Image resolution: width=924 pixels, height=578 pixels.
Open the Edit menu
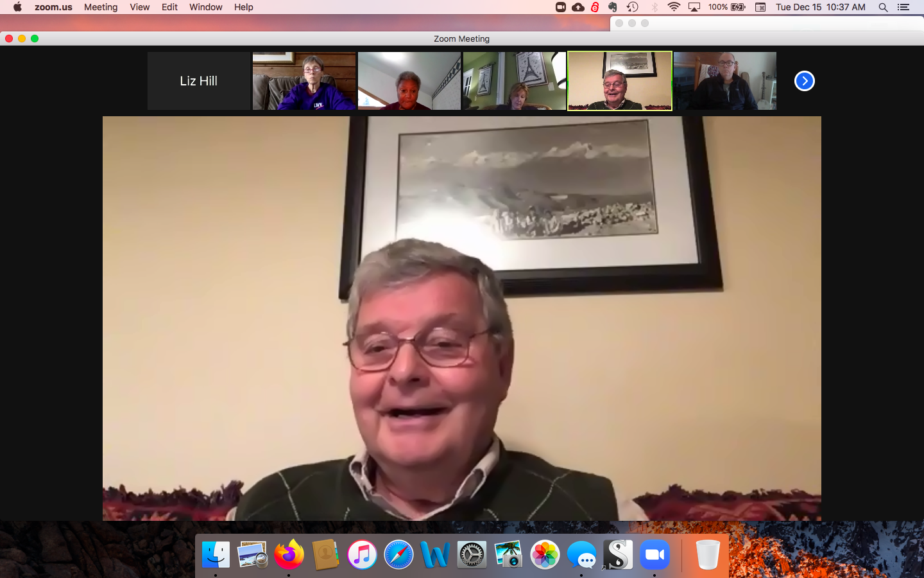point(169,7)
